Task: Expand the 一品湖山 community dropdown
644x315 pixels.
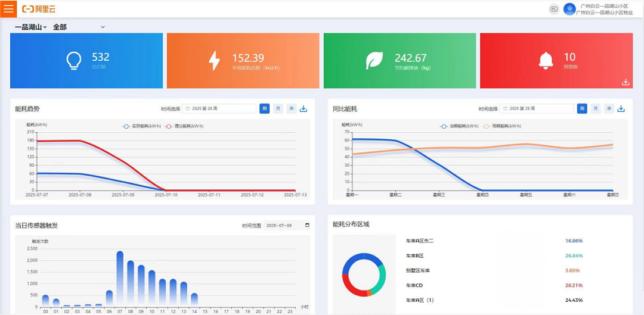Action: (30, 27)
